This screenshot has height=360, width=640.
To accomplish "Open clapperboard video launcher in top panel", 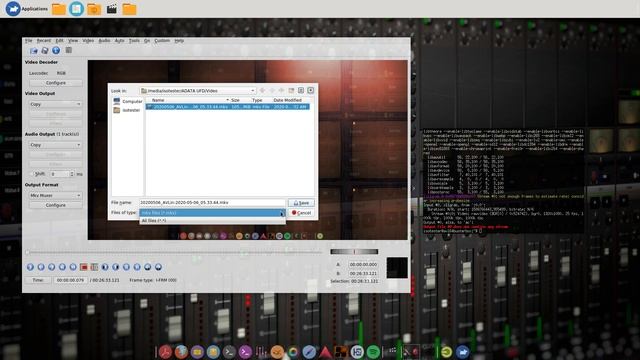I will 111,9.
